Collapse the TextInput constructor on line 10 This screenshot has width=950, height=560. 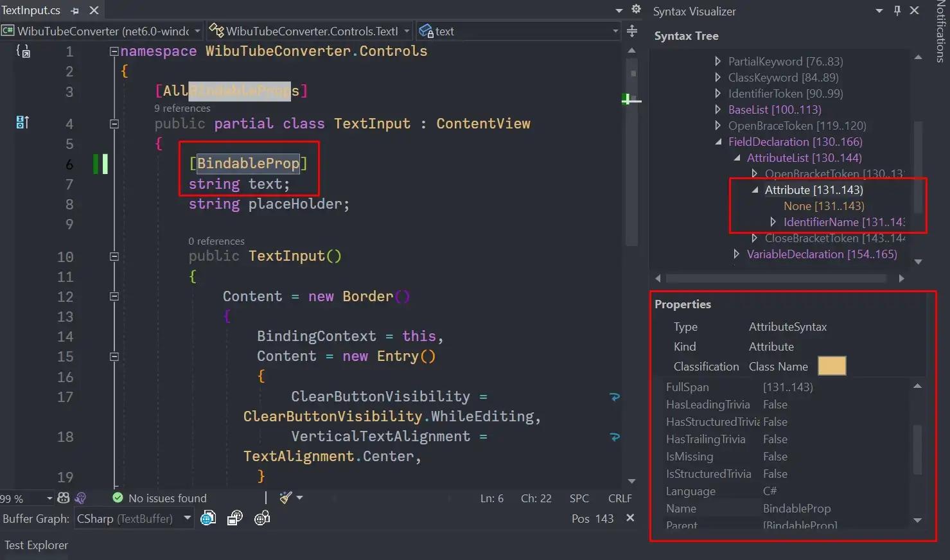pyautogui.click(x=114, y=256)
